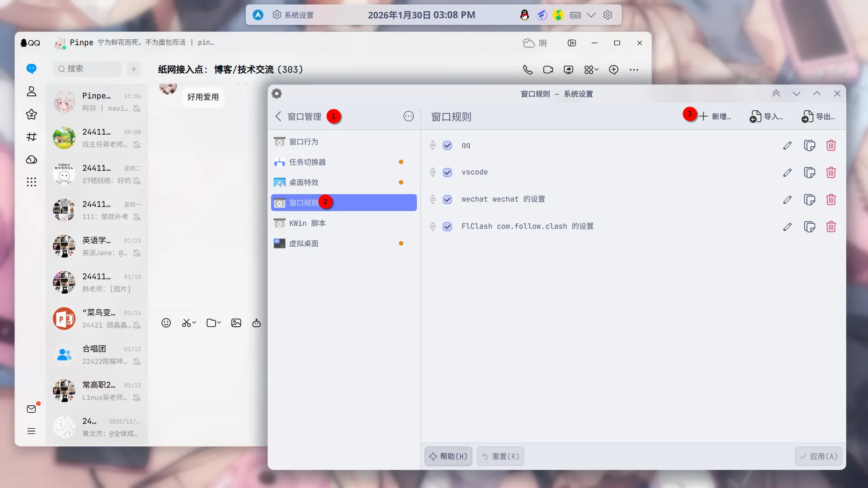This screenshot has width=868, height=488.
Task: Select 窗口行为 in settings sidebar
Action: point(303,142)
